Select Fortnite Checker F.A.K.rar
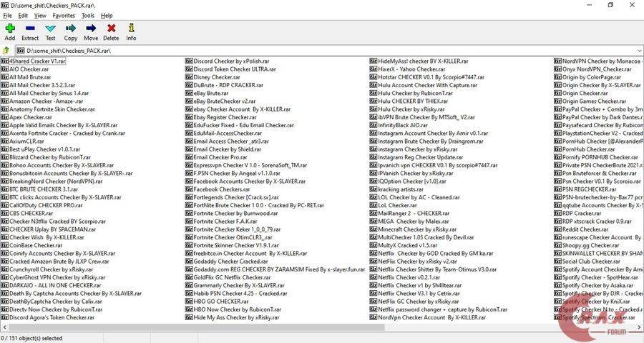This screenshot has width=644, height=343. tap(225, 221)
